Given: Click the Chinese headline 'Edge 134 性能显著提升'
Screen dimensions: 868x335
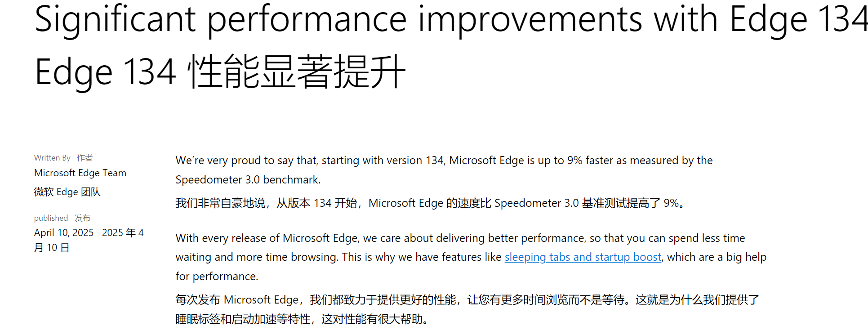Looking at the screenshot, I should [x=220, y=72].
